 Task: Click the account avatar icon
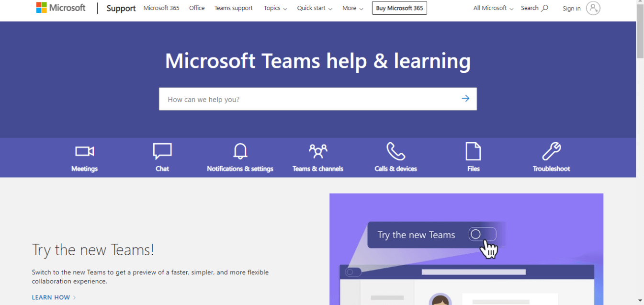pyautogui.click(x=593, y=8)
